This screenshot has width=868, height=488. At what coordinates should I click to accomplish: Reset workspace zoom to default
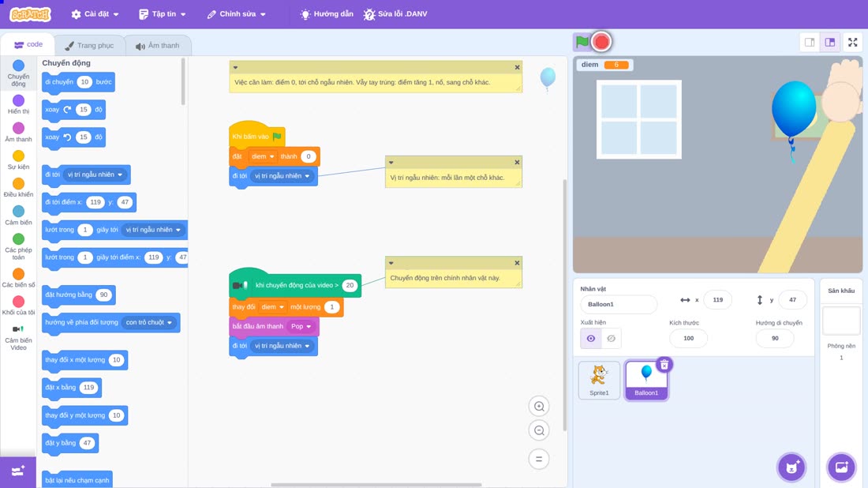[x=539, y=459]
